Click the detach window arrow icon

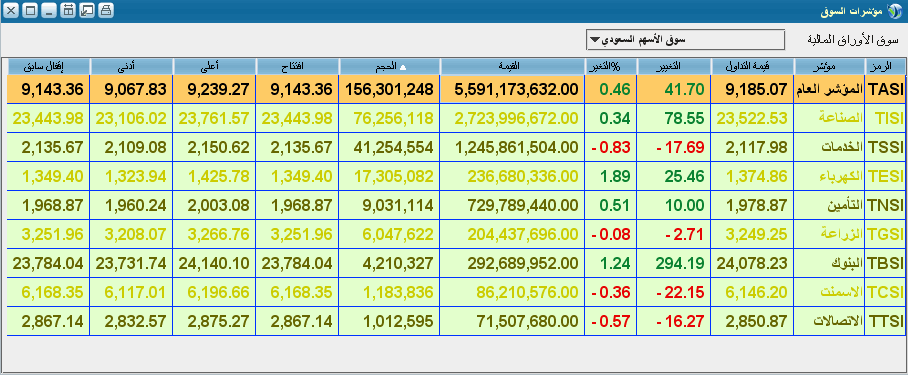87,10
